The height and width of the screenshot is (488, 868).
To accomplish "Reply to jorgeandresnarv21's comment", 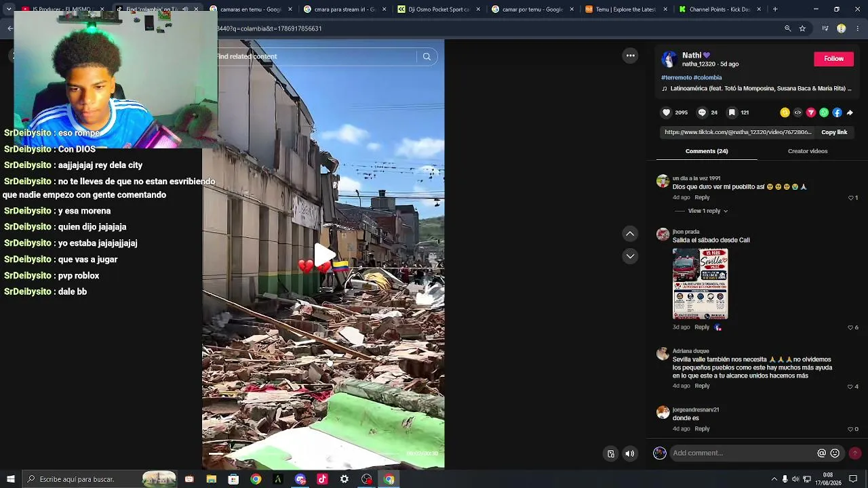I will [x=702, y=429].
